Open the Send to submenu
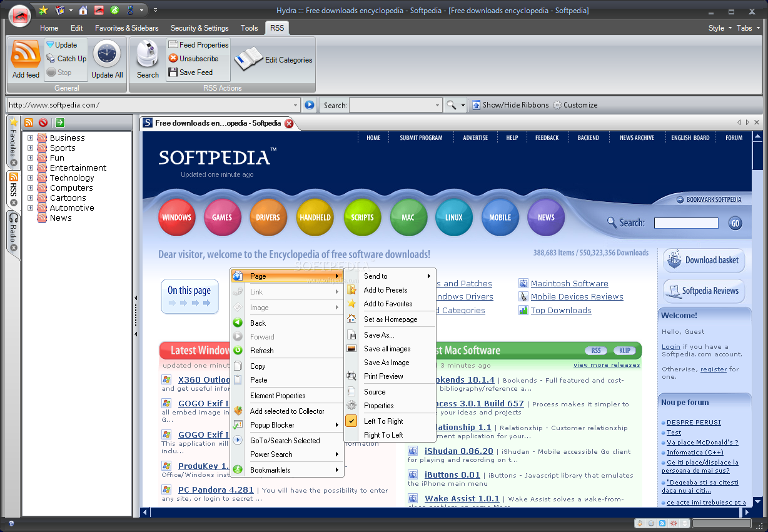The width and height of the screenshot is (768, 532). 390,276
